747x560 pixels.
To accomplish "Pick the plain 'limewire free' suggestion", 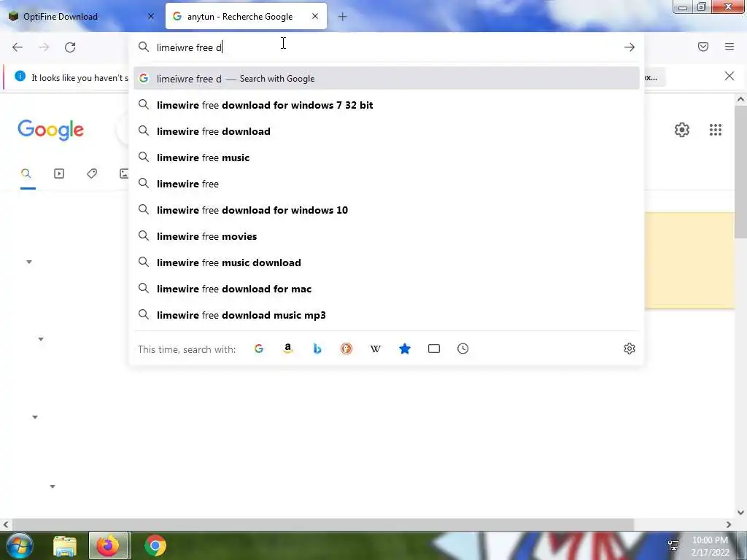I will [x=387, y=184].
